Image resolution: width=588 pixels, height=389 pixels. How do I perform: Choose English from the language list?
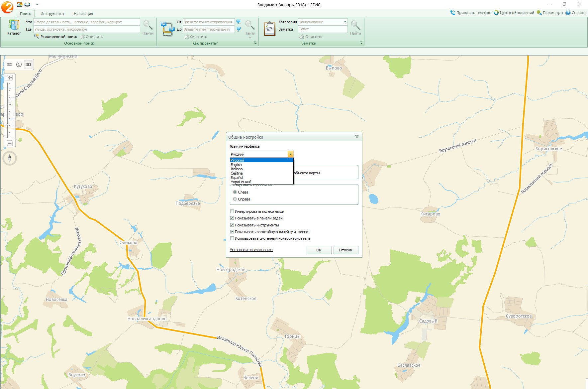[x=236, y=165]
